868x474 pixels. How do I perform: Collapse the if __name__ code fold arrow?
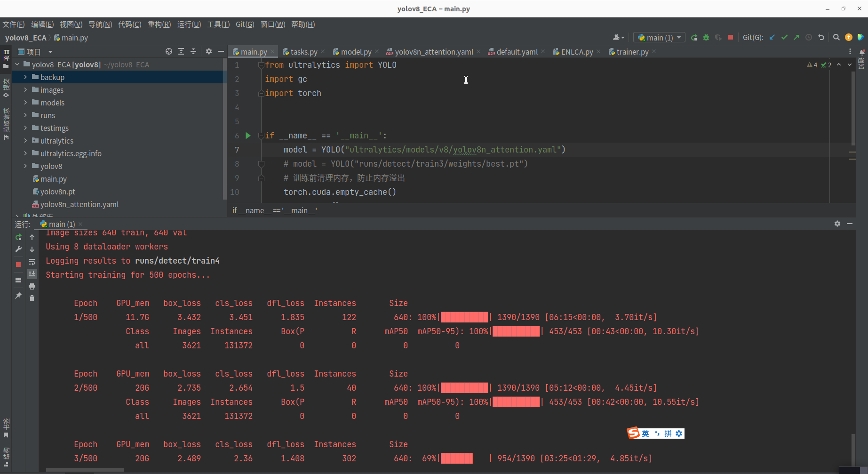(x=261, y=135)
